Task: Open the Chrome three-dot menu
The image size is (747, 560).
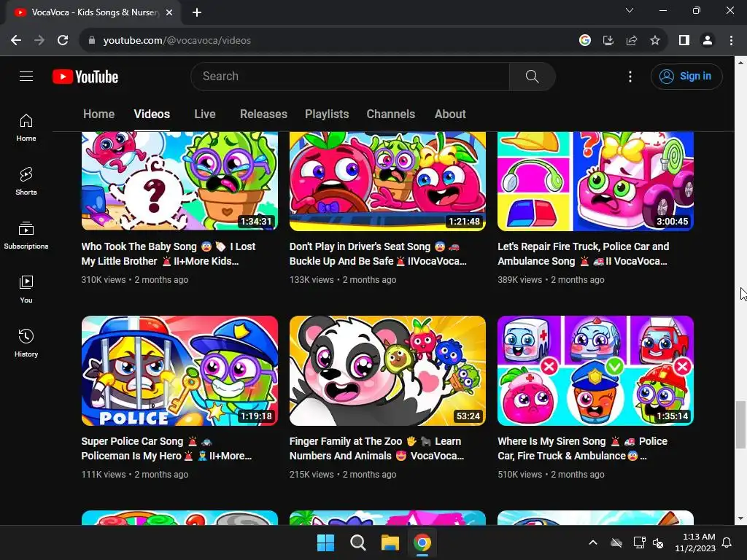Action: (731, 41)
